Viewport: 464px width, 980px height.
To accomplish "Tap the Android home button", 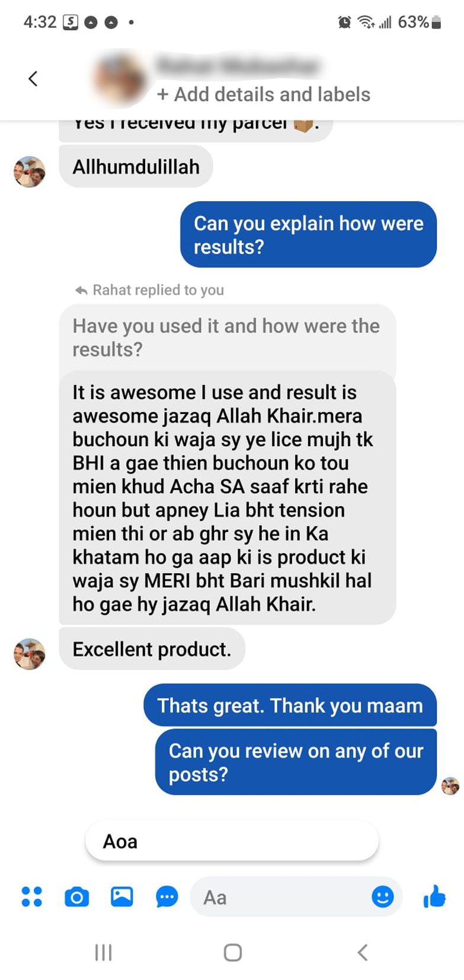I will tap(232, 952).
